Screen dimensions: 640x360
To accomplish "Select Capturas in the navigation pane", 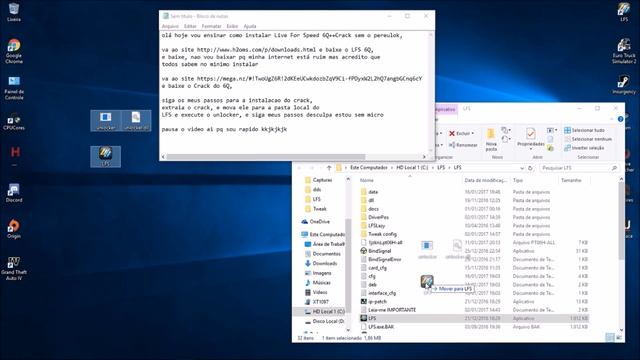I will click(x=322, y=180).
